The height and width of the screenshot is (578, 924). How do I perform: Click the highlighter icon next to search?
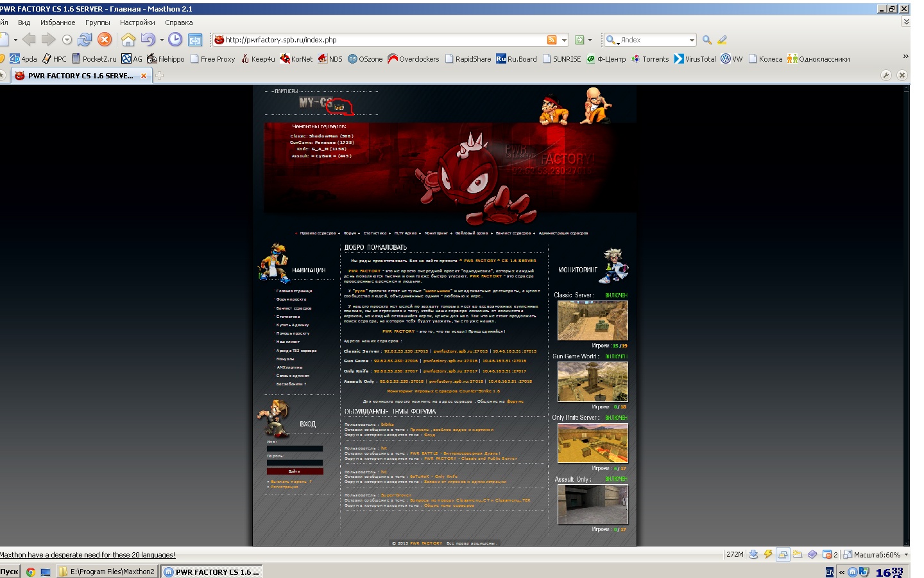click(x=723, y=40)
